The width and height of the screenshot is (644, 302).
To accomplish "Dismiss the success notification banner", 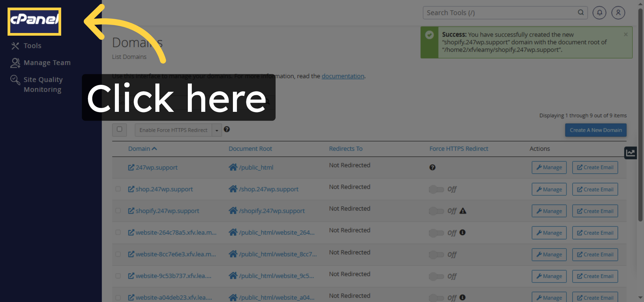I will click(x=626, y=34).
